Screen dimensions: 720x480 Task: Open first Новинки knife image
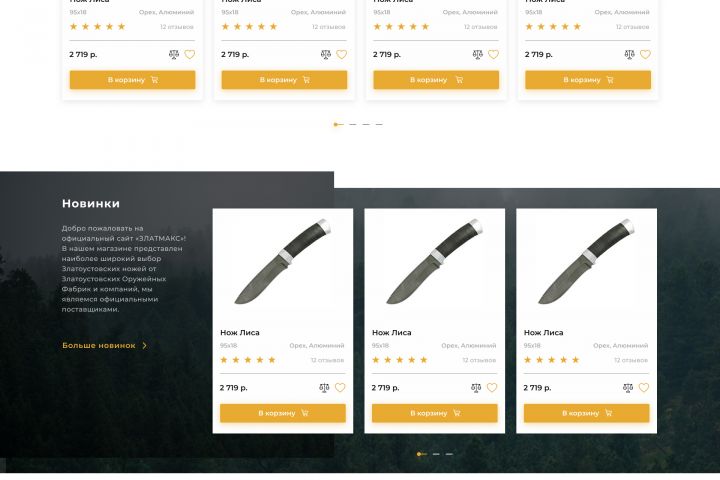tap(283, 262)
